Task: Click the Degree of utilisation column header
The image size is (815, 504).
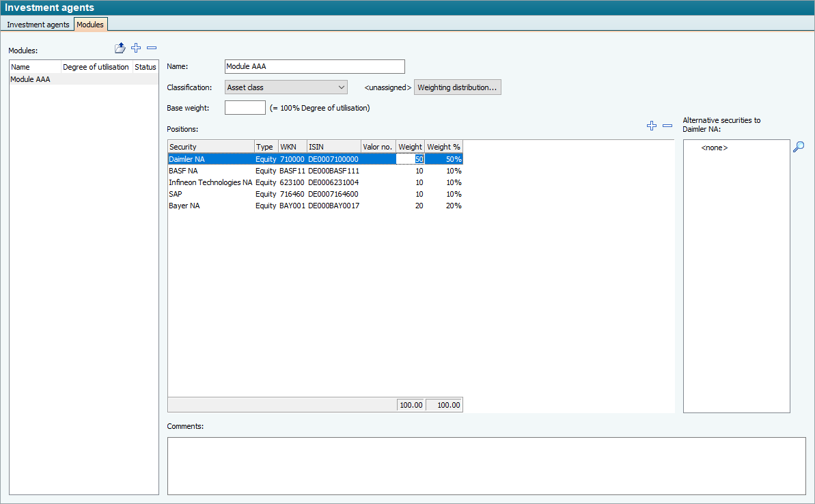Action: click(96, 67)
